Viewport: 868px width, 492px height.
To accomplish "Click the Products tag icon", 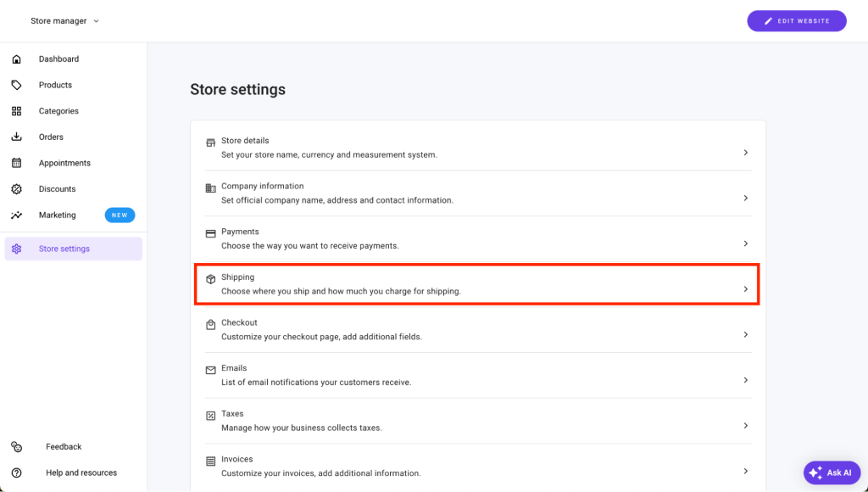I will pos(17,84).
